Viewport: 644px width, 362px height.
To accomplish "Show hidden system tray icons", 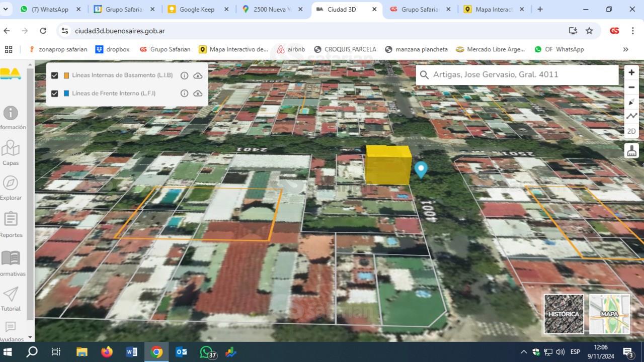I will pyautogui.click(x=523, y=352).
